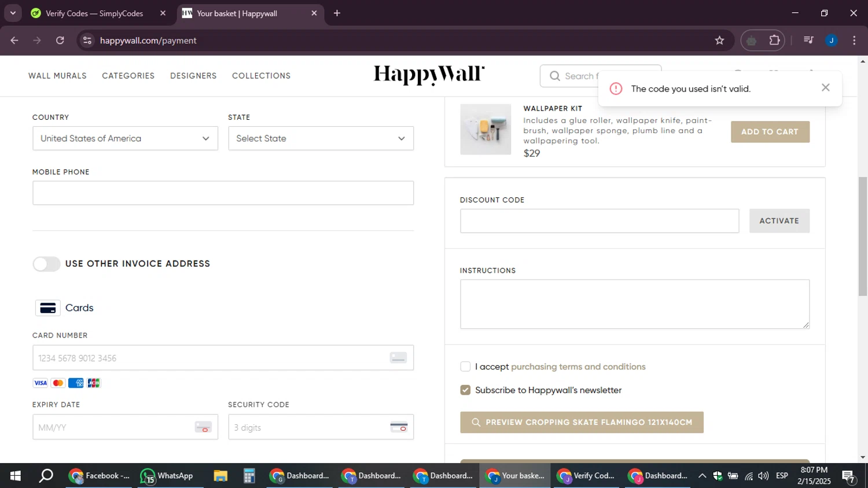Click Preview Cropping Skate Flamingo button
The height and width of the screenshot is (488, 868).
582,423
